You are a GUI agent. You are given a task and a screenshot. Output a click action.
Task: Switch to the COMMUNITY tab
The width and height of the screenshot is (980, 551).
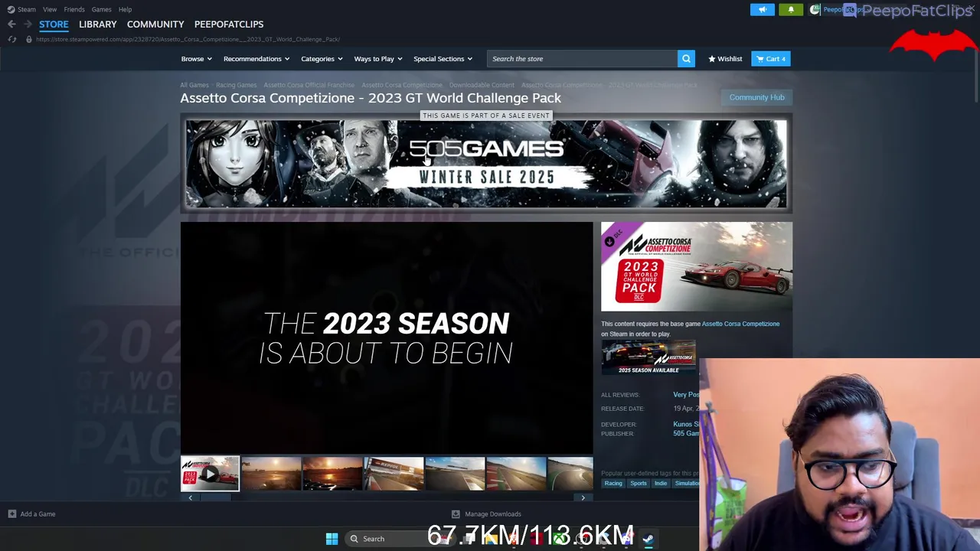155,24
